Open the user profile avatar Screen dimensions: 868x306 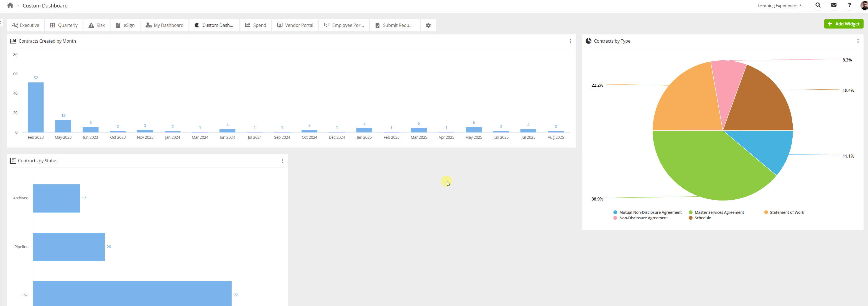point(864,5)
